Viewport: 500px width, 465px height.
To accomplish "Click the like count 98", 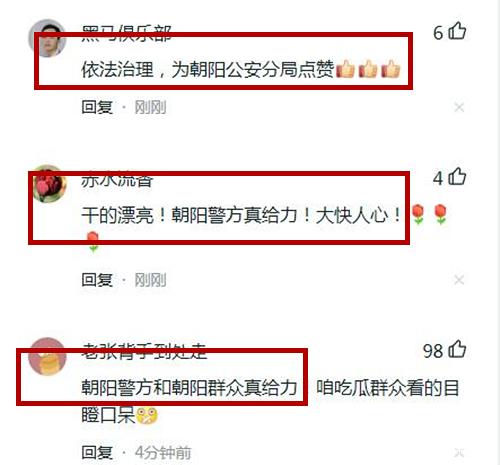I will pyautogui.click(x=433, y=351).
